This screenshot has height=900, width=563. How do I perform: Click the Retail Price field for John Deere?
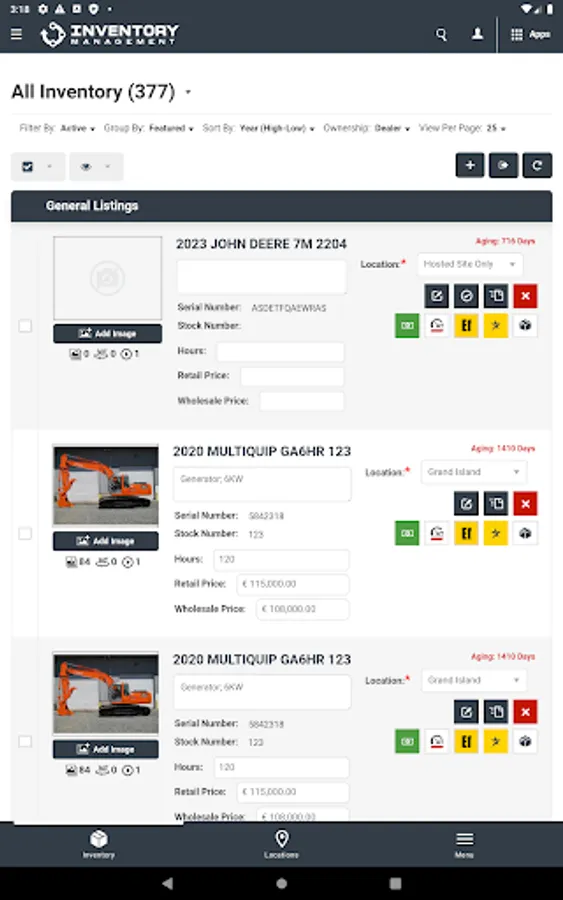292,376
